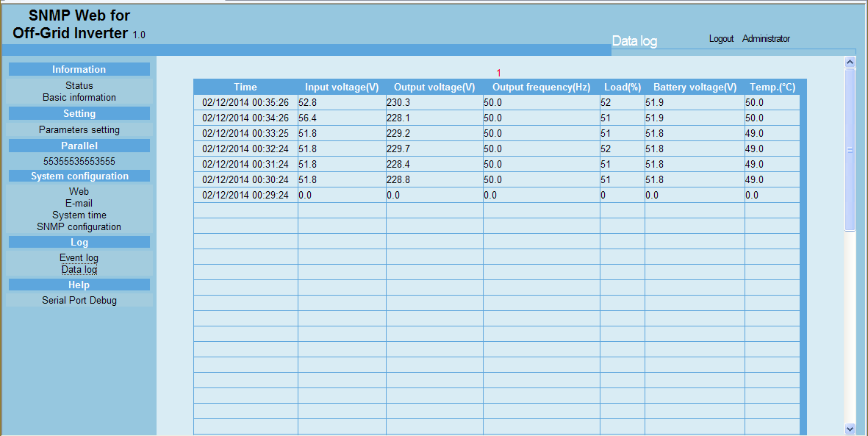The image size is (868, 436).
Task: Click load value in 00:29:24 row
Action: pos(603,196)
